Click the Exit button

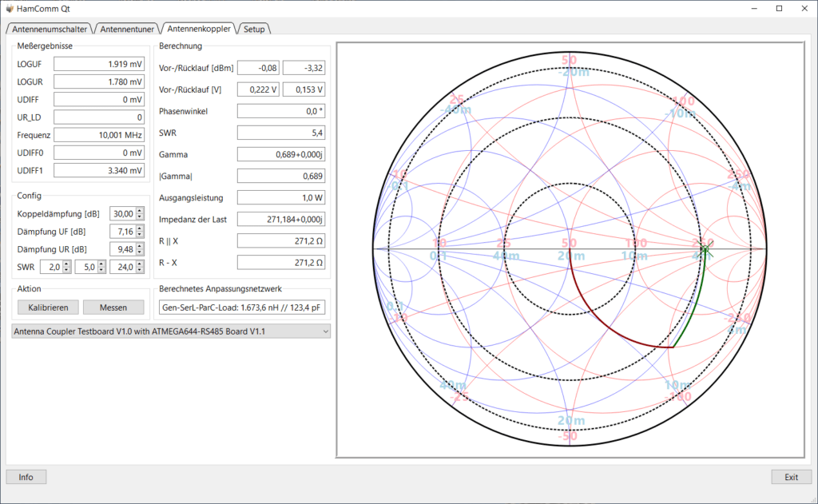point(792,477)
